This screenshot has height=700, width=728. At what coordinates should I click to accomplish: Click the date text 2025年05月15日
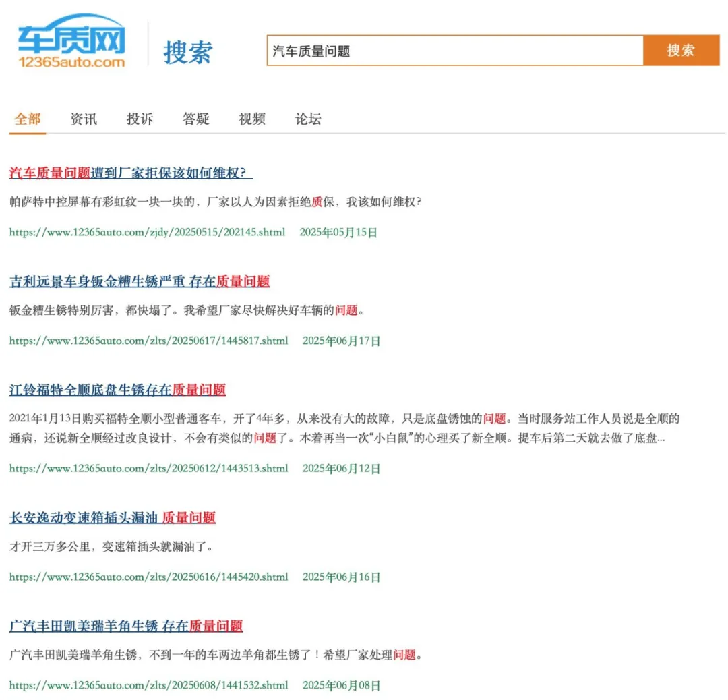point(338,232)
